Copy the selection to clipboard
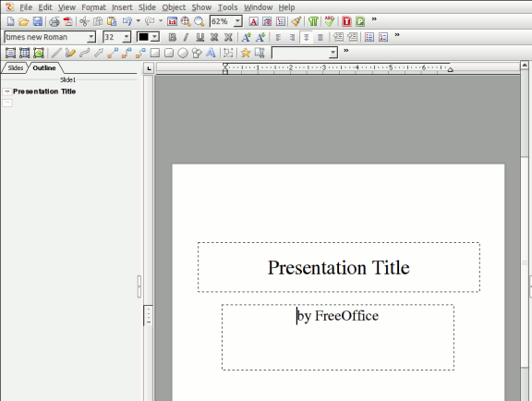The width and height of the screenshot is (532, 401). tap(98, 21)
